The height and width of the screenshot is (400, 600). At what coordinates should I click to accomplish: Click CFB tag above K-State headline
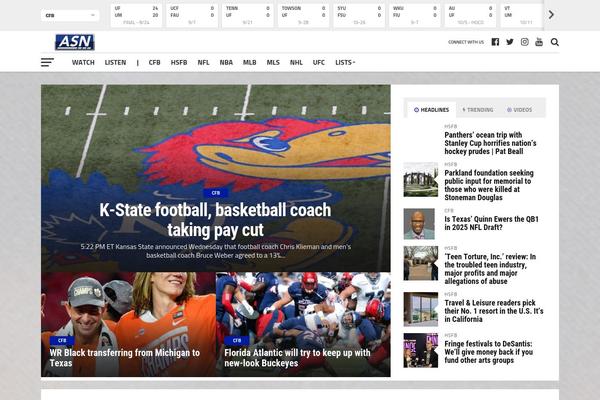[x=216, y=193]
